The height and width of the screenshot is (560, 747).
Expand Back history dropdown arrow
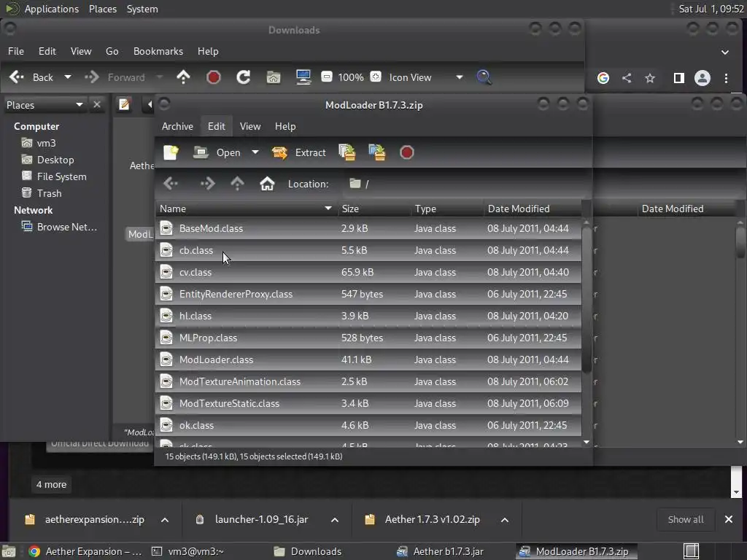[68, 77]
